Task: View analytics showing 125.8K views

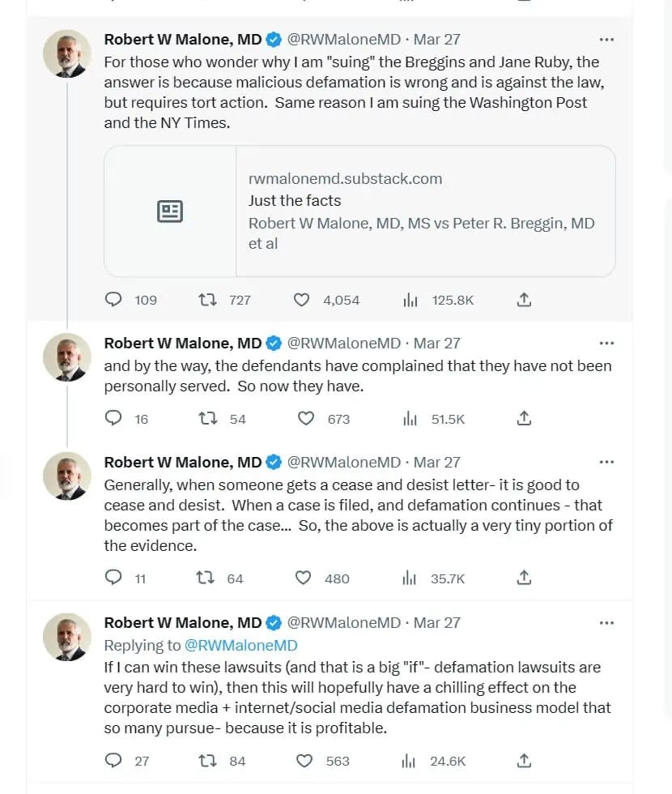Action: point(410,301)
